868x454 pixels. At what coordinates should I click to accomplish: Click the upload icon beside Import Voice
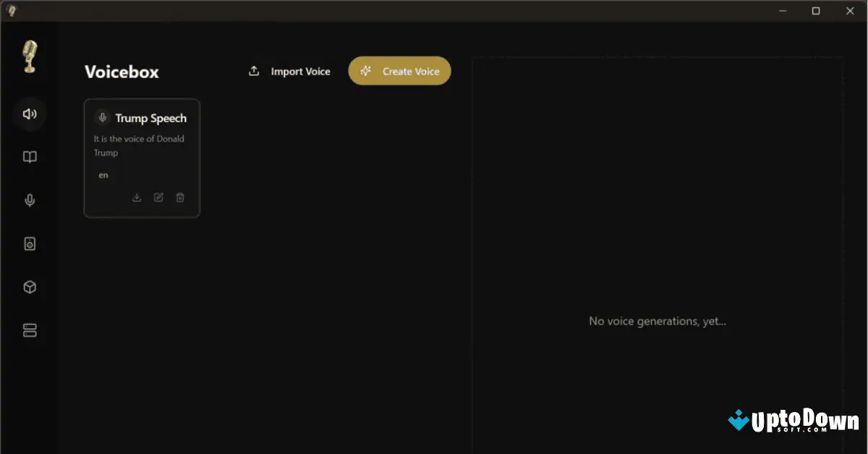(254, 71)
